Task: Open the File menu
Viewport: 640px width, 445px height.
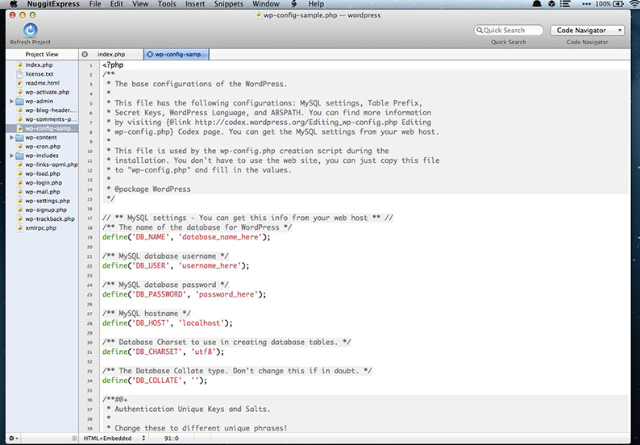Action: point(95,4)
